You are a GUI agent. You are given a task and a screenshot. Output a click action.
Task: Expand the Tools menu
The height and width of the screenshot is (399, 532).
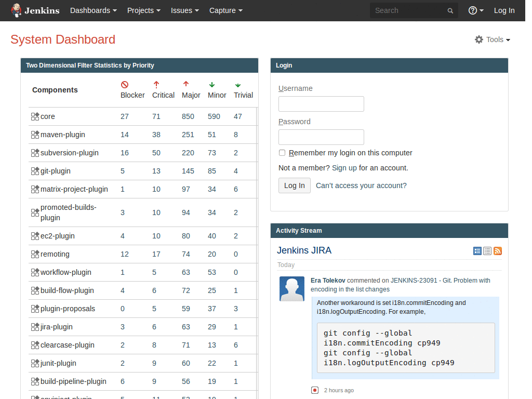click(x=492, y=39)
